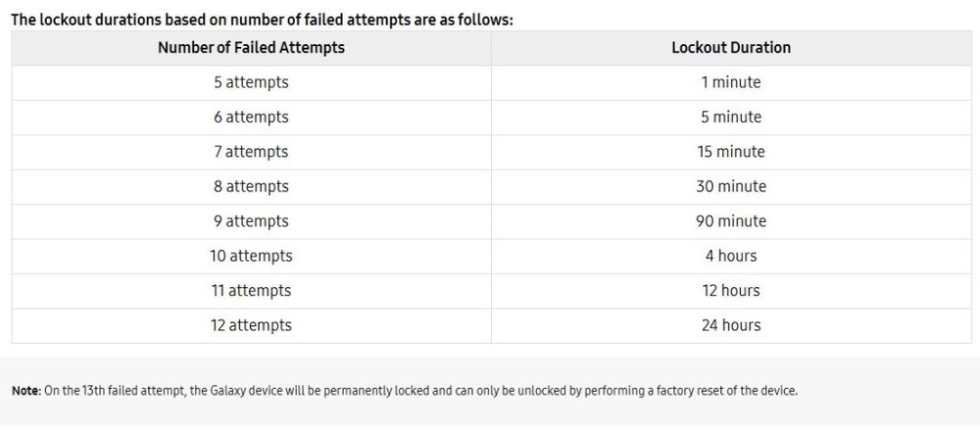
Task: Select the '5 attempts' table cell
Action: coord(251,83)
